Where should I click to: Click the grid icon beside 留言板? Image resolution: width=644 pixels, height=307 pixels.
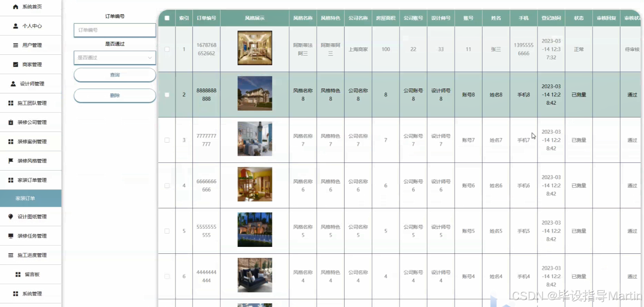point(18,275)
